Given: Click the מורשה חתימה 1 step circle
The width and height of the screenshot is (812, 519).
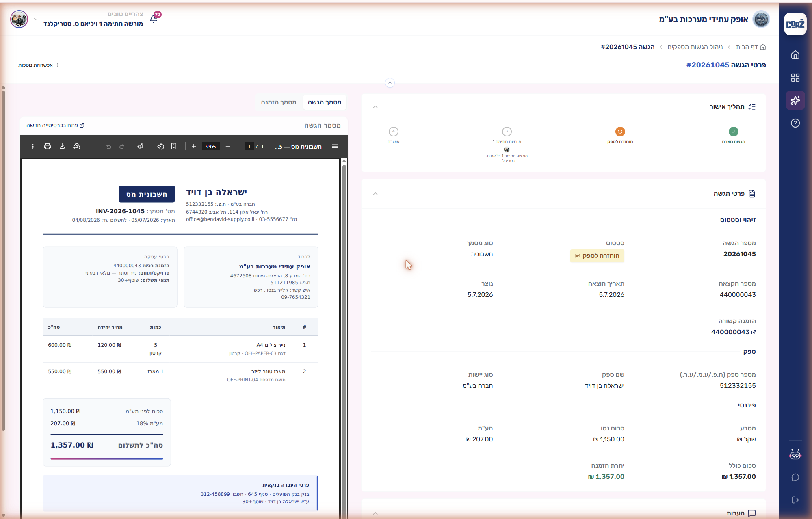Looking at the screenshot, I should (507, 132).
